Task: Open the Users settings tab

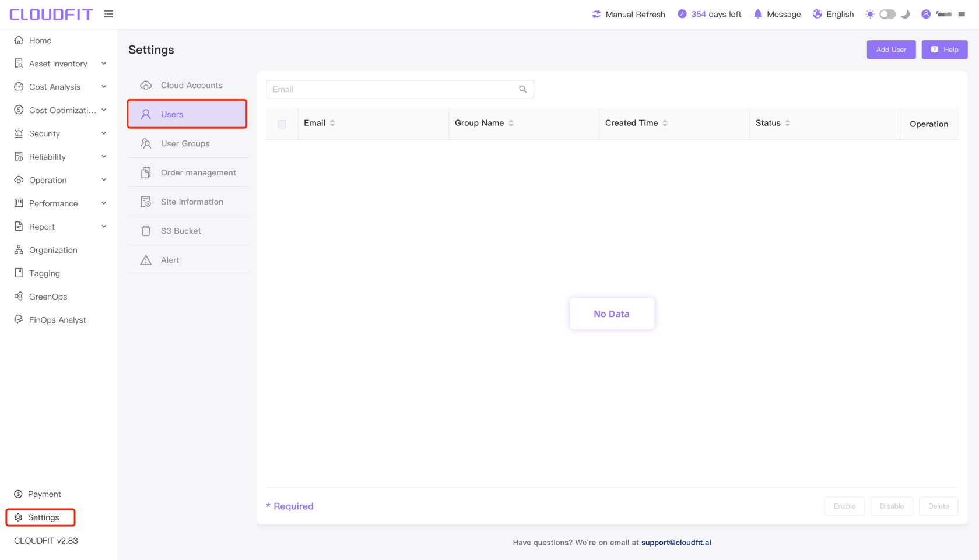Action: pos(187,114)
